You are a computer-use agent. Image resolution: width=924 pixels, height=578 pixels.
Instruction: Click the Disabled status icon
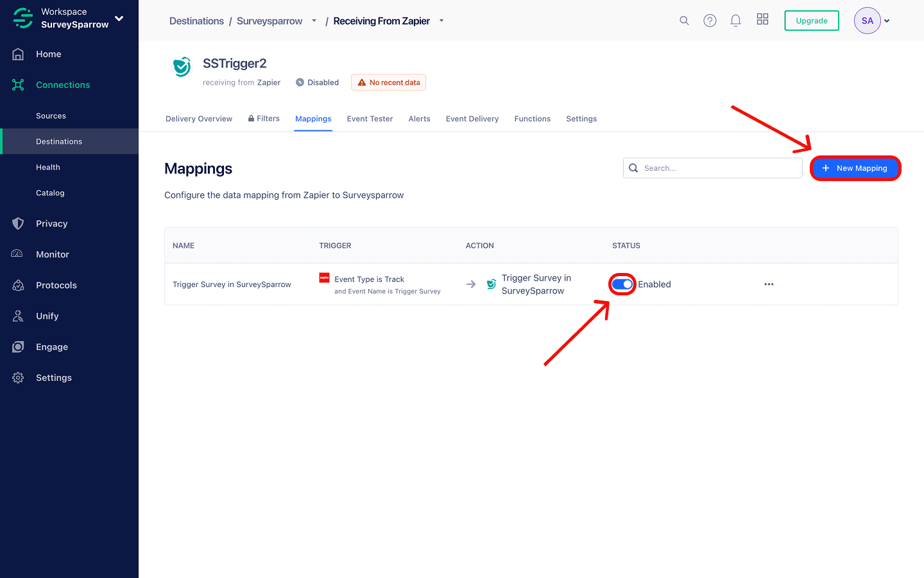click(300, 82)
